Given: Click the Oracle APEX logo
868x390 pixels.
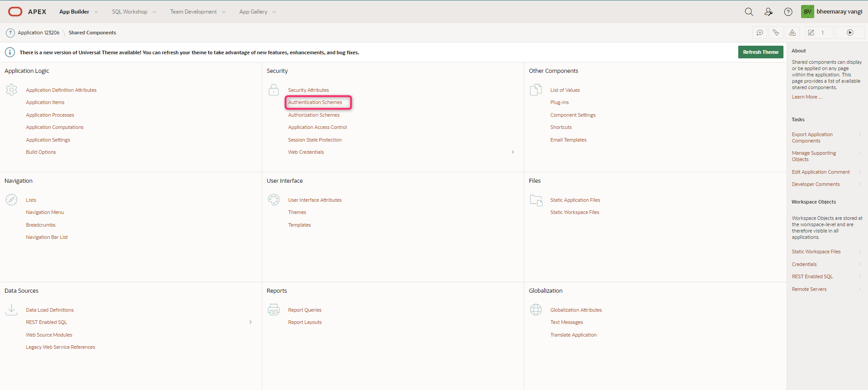Looking at the screenshot, I should click(x=27, y=12).
